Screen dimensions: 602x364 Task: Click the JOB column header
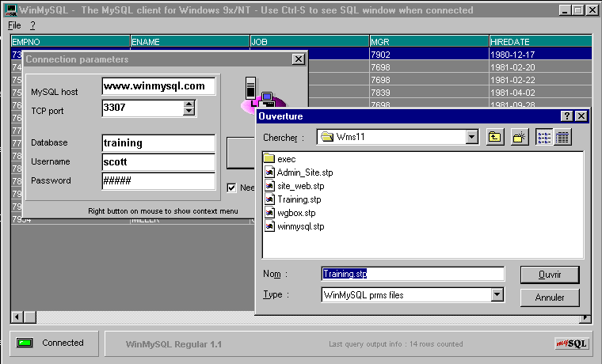coord(310,41)
